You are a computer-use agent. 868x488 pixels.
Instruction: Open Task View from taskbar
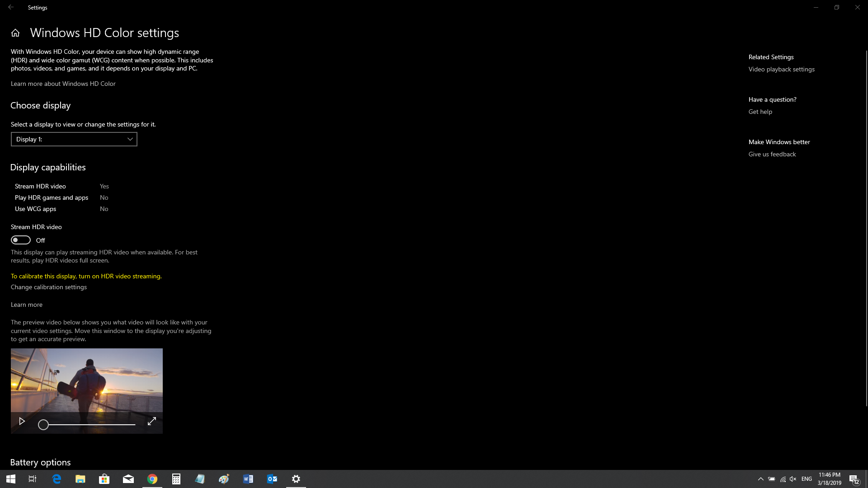[33, 479]
